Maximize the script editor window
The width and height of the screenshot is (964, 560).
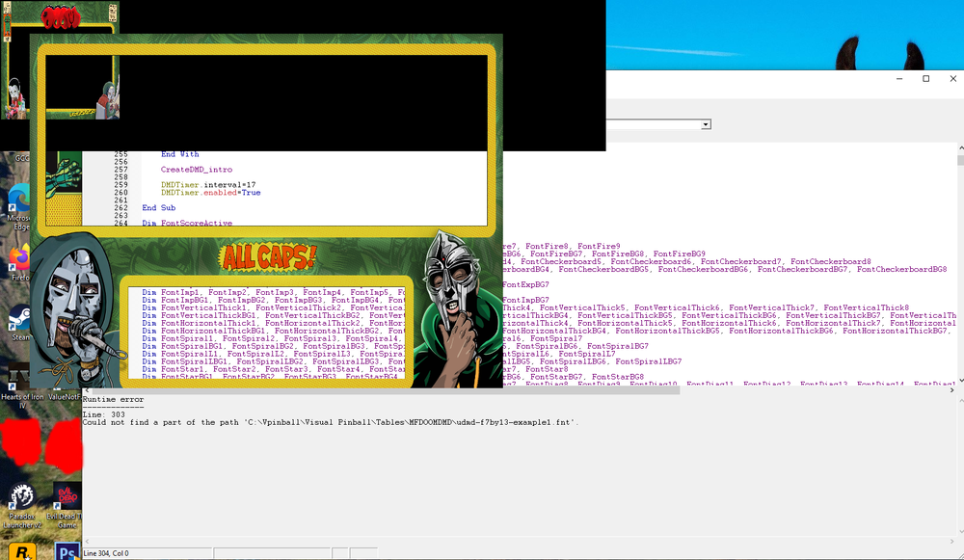pyautogui.click(x=925, y=79)
